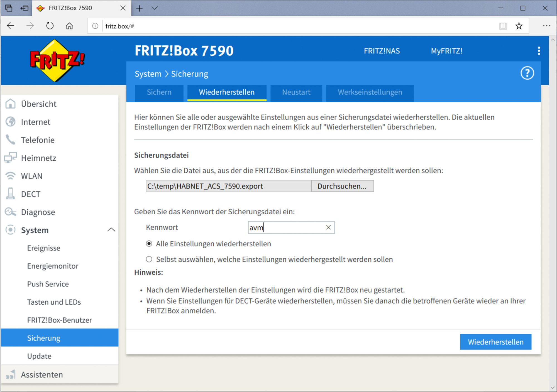Open the Werkseinstellungen tab

370,92
